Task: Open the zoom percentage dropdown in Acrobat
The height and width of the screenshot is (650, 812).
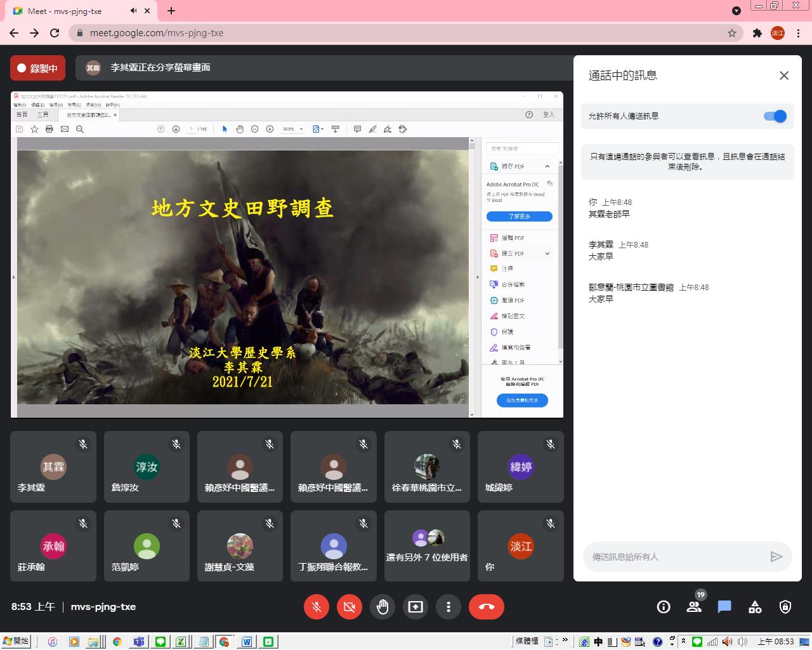Action: click(301, 129)
